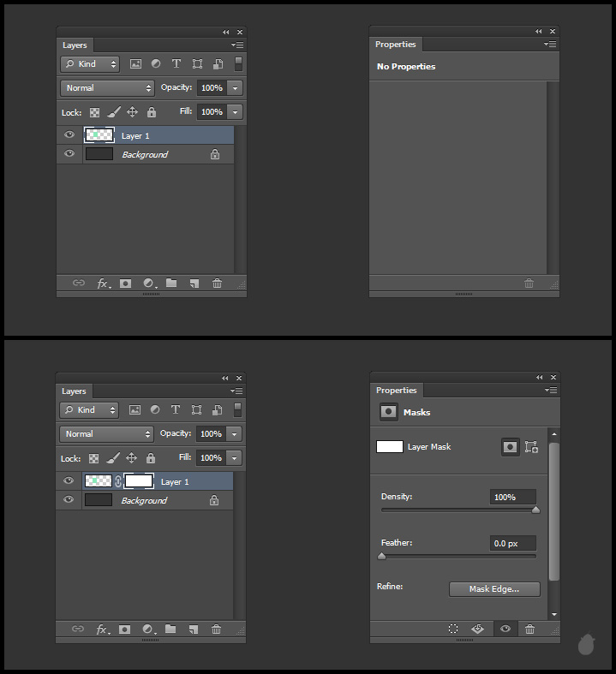The width and height of the screenshot is (616, 674).
Task: Open the panel flyout menu of Masks Properties panel
Action: click(551, 391)
